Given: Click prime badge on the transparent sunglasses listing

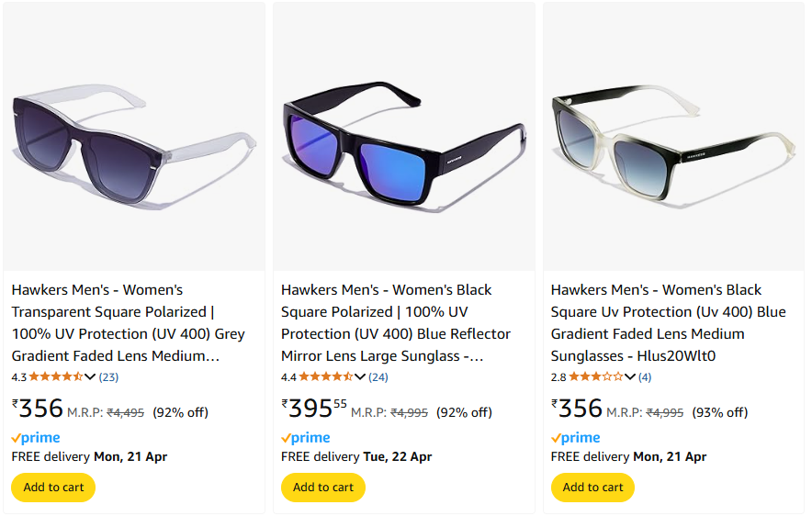Looking at the screenshot, I should coord(36,438).
